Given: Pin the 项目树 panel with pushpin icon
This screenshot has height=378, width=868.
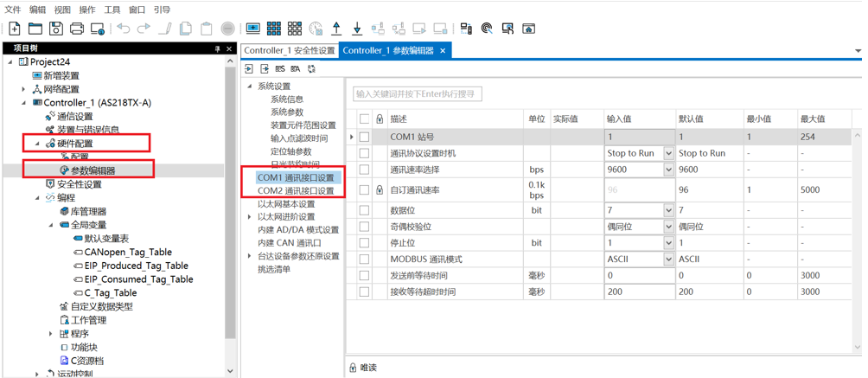Looking at the screenshot, I should [x=217, y=49].
